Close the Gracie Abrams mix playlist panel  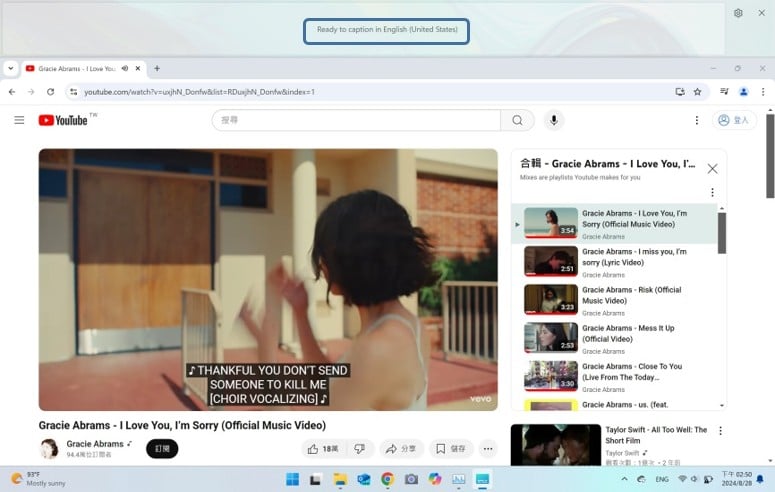click(x=712, y=169)
